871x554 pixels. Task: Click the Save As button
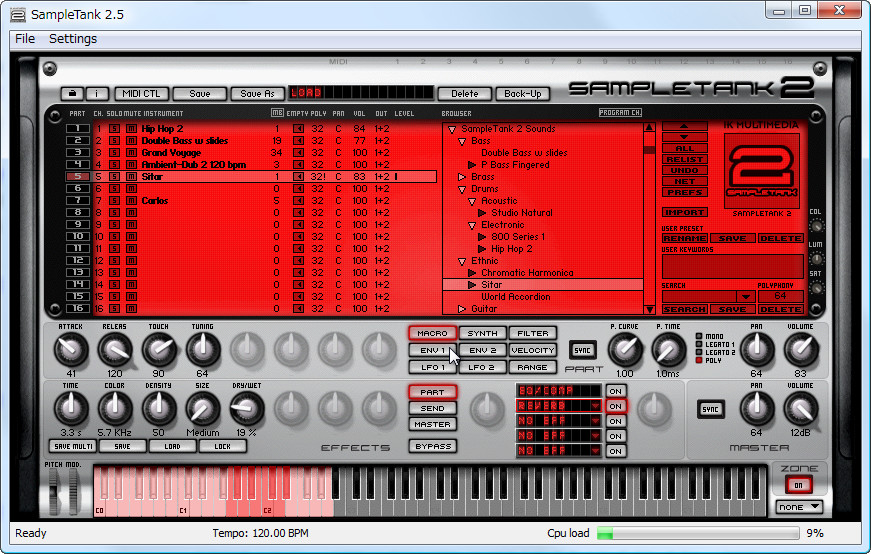coord(257,93)
